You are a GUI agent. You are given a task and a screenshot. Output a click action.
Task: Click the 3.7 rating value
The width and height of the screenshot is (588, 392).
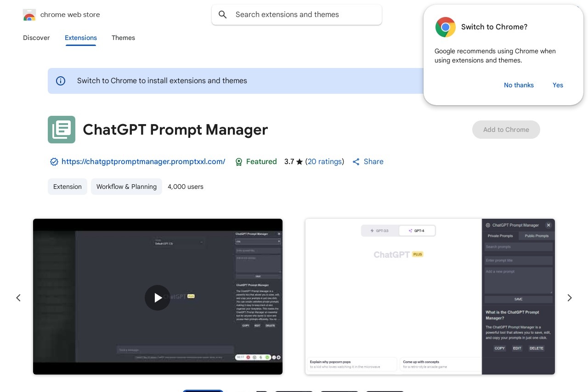(289, 162)
